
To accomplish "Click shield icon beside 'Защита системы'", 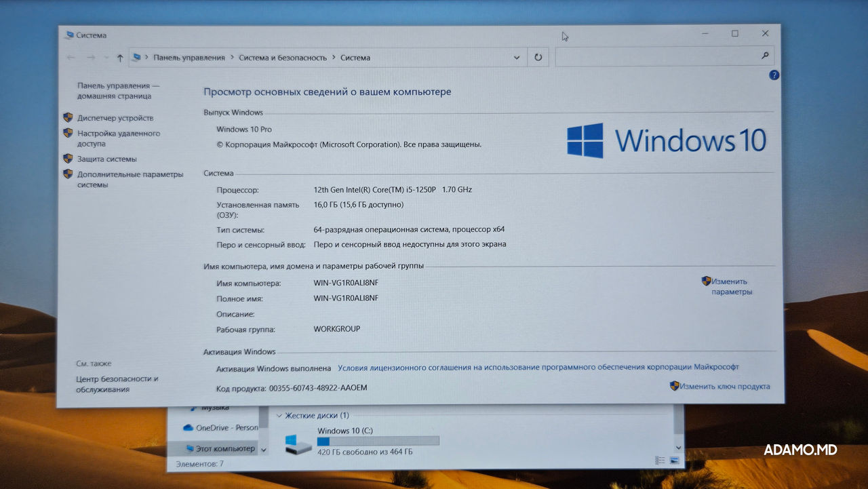I will coord(68,158).
